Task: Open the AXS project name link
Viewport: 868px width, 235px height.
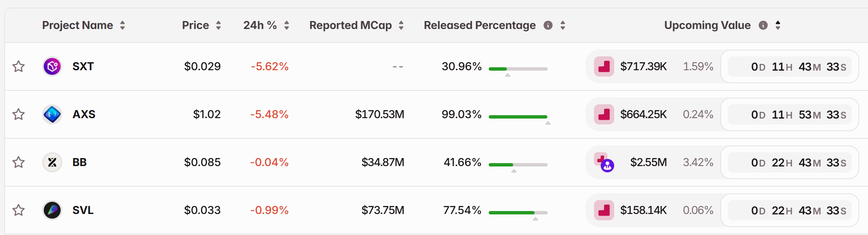Action: click(84, 114)
